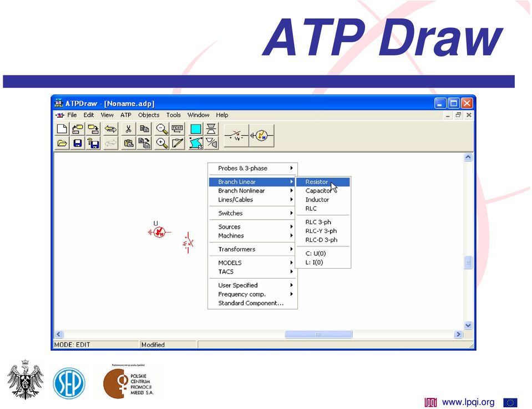Click the import file toolbar icon
This screenshot has width=532, height=409.
tap(78, 129)
